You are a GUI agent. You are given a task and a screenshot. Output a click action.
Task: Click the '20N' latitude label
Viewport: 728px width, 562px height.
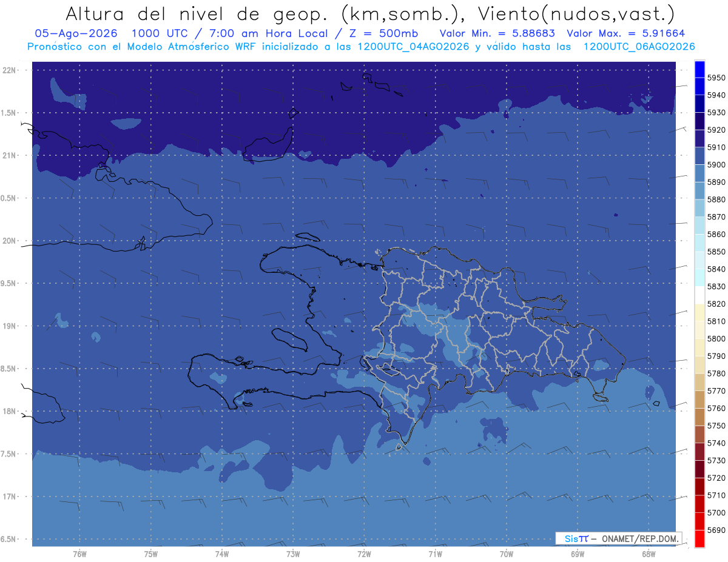click(x=10, y=241)
